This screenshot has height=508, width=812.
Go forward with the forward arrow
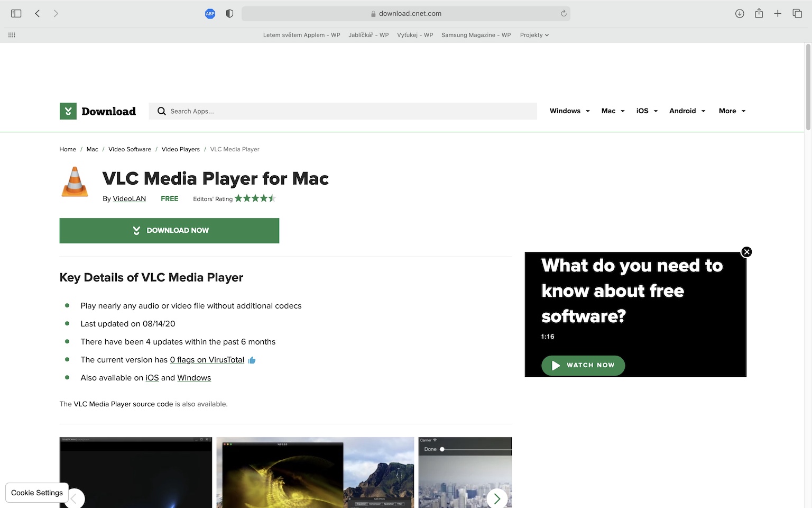[x=56, y=13]
